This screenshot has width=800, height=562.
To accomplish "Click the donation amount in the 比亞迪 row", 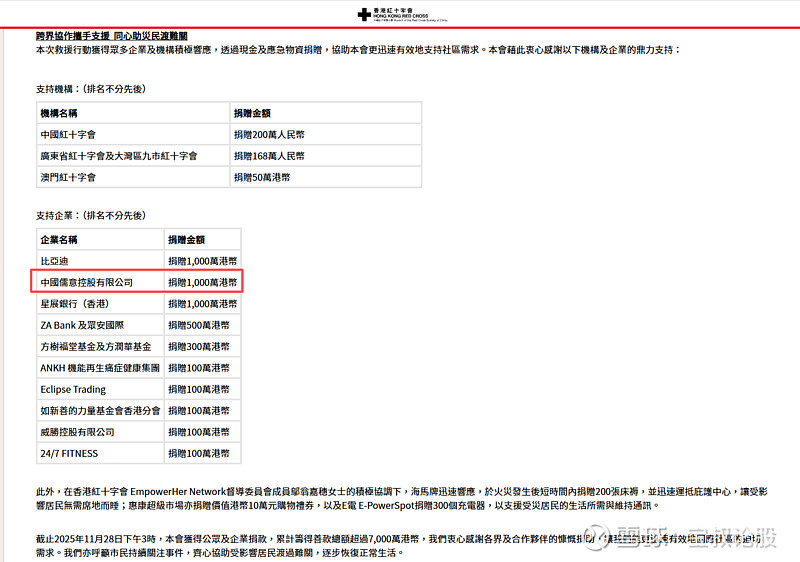I will pyautogui.click(x=203, y=261).
